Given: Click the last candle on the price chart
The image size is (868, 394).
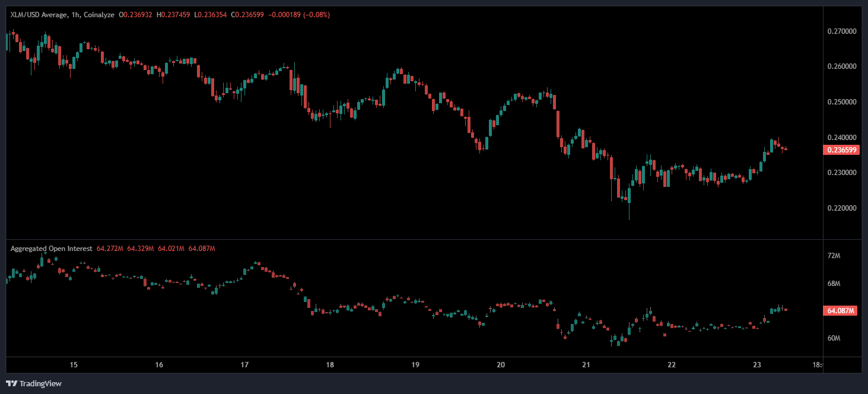Looking at the screenshot, I should click(x=786, y=149).
